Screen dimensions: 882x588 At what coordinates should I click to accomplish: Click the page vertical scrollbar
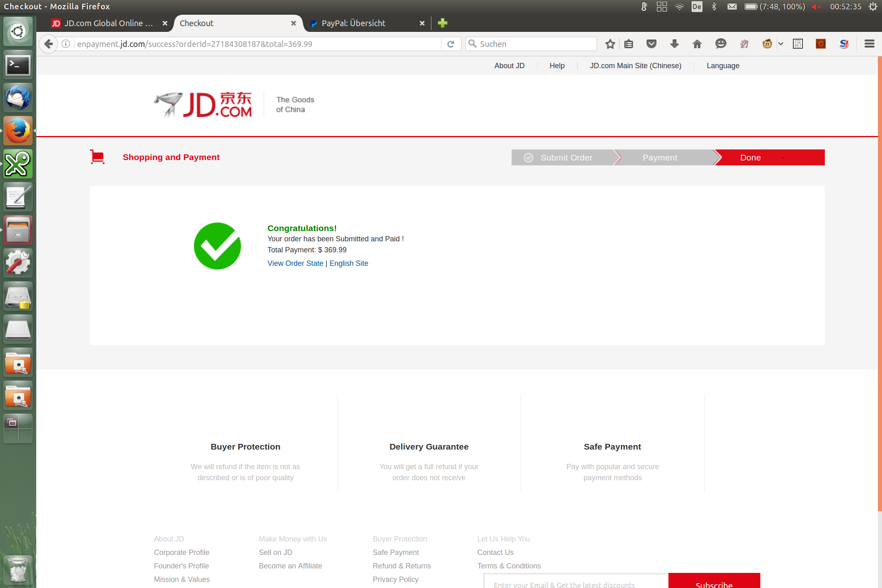click(x=880, y=286)
